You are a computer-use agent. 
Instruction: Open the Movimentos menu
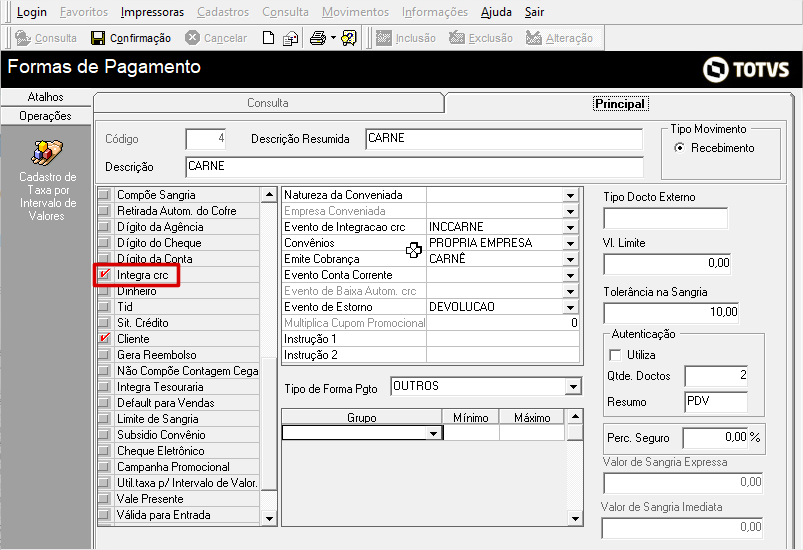355,12
